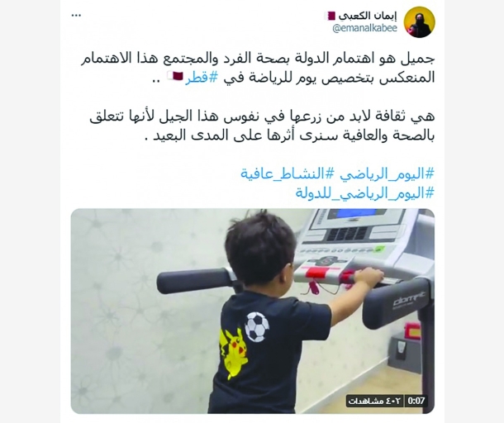Click the Qatar flag emoji after #قطر
The height and width of the screenshot is (423, 504).
point(175,77)
